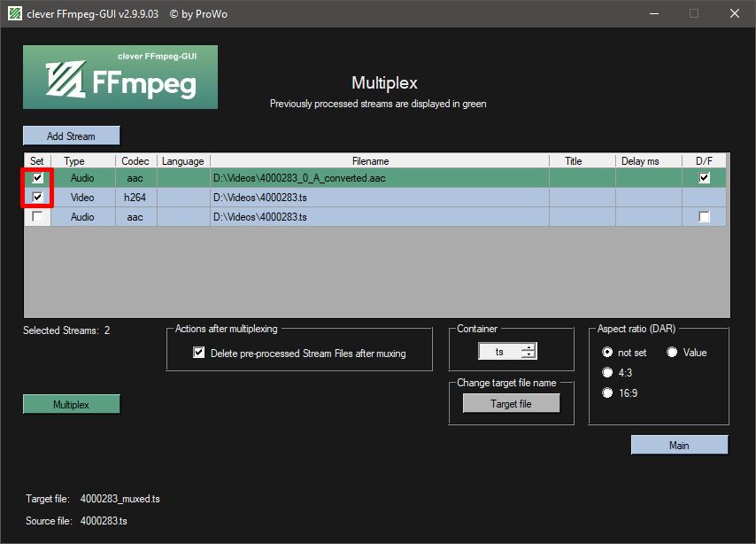Click source file name 4000283.ts
The width and height of the screenshot is (756, 544).
coord(104,521)
